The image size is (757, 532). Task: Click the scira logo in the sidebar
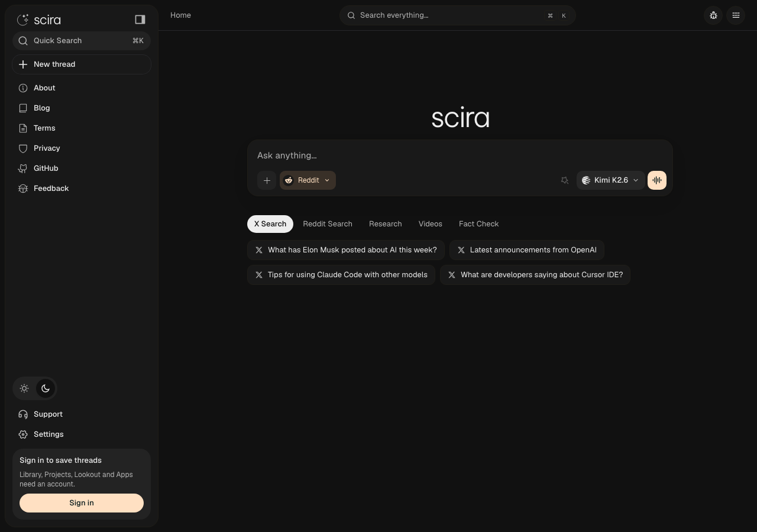click(x=39, y=20)
